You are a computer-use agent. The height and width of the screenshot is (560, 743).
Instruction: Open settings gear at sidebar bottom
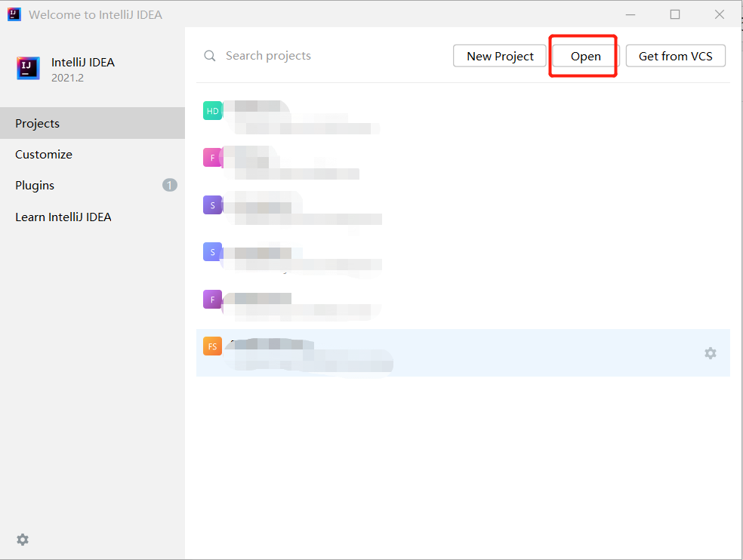23,539
